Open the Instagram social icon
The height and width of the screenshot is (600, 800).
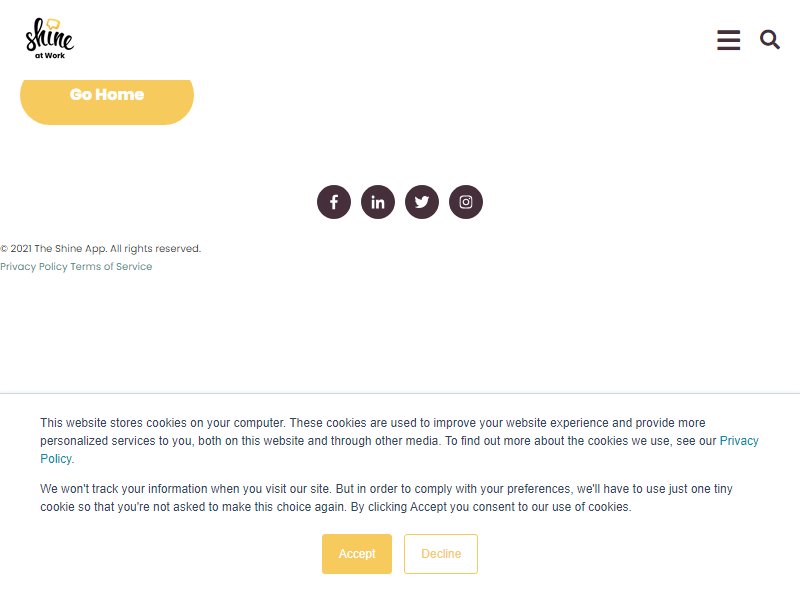465,202
